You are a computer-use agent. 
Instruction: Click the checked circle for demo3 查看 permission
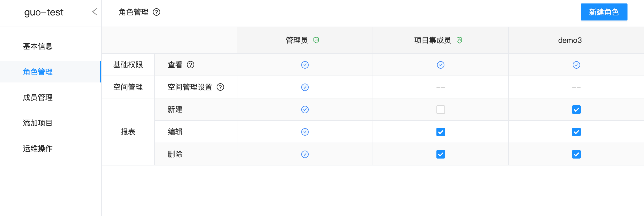tap(576, 65)
